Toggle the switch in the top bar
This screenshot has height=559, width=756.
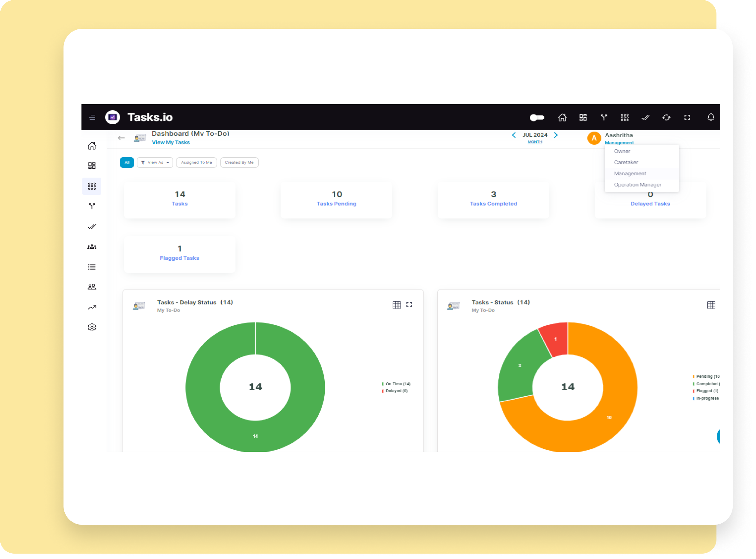coord(537,117)
